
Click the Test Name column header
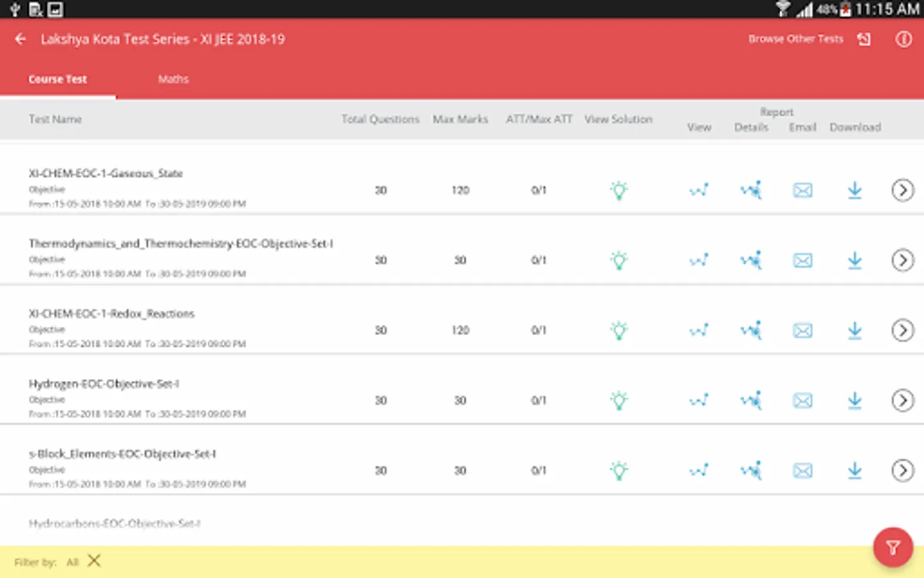click(x=55, y=119)
